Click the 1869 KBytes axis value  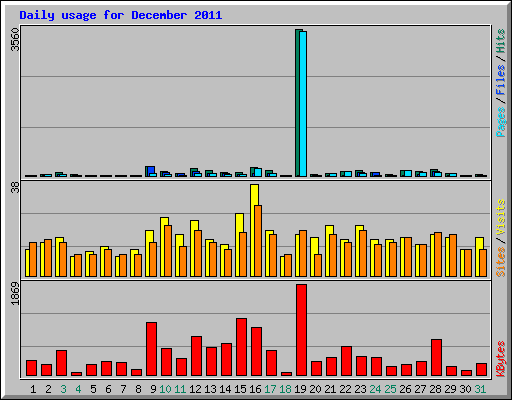pos(15,293)
